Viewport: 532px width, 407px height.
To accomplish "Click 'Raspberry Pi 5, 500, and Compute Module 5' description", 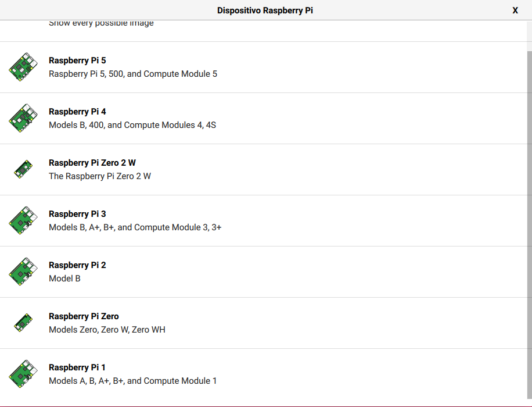I will 133,74.
